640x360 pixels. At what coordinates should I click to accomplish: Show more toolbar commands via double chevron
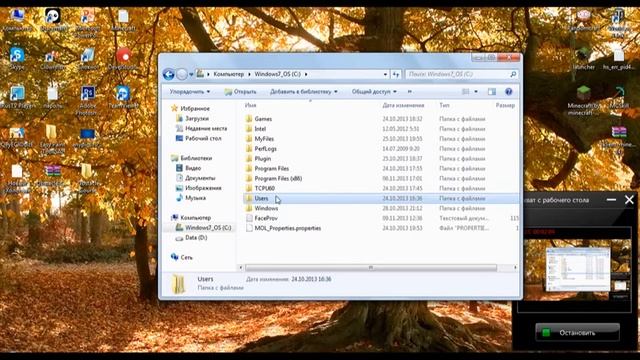tap(409, 92)
